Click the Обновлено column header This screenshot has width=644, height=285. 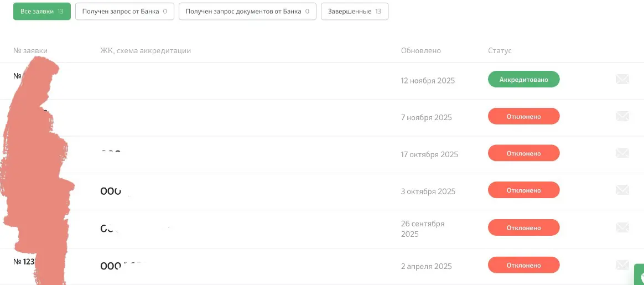(420, 50)
